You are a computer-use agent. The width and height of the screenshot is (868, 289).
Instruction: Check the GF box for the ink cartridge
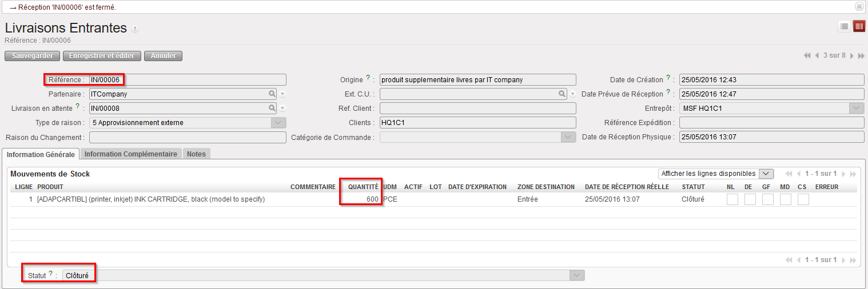[767, 199]
